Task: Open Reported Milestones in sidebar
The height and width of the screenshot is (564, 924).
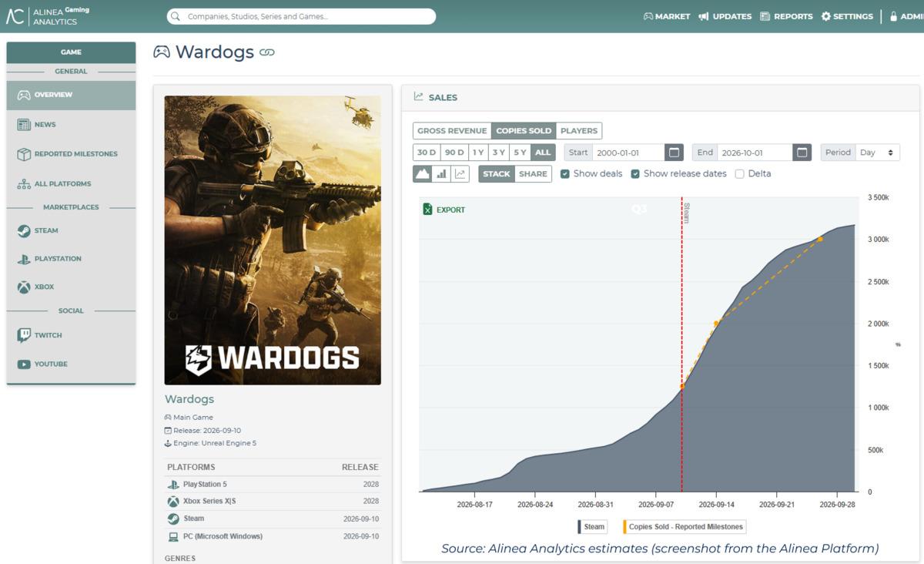Action: pyautogui.click(x=71, y=154)
